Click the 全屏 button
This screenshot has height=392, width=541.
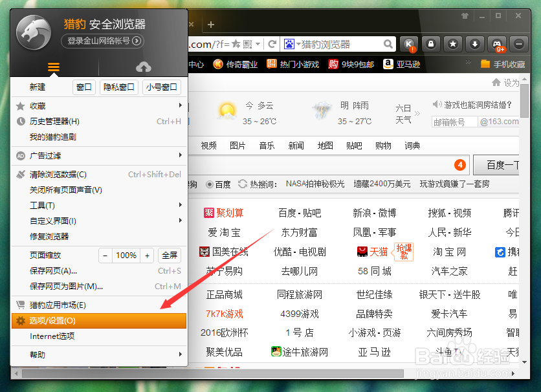170,256
